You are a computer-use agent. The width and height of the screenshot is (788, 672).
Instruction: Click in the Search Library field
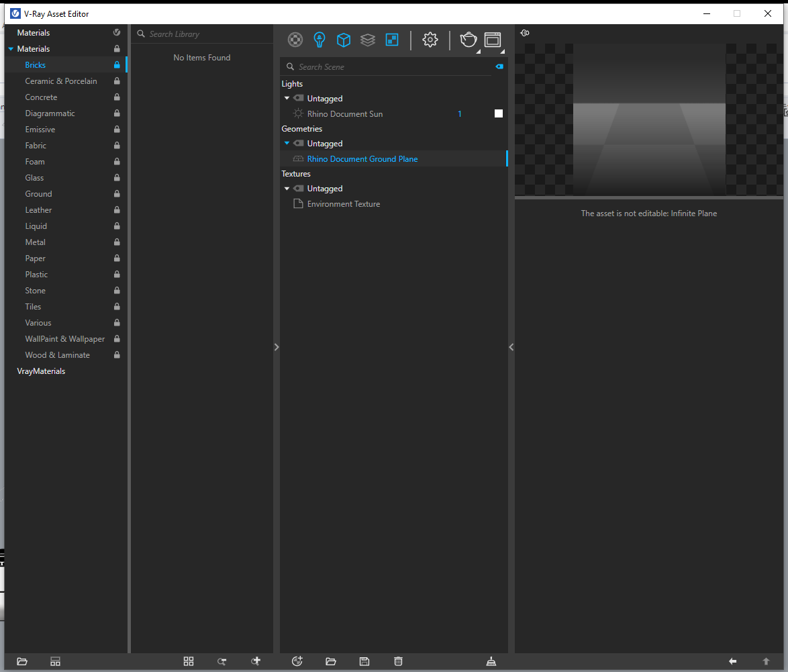coord(202,34)
